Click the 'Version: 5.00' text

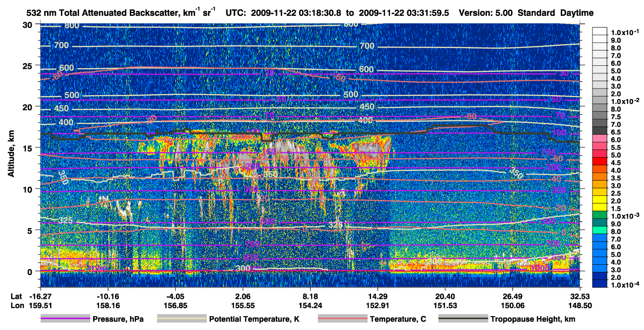486,13
